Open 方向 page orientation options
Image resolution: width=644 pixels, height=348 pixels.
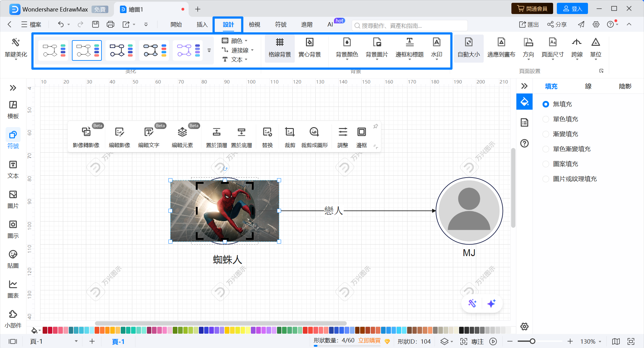point(528,48)
